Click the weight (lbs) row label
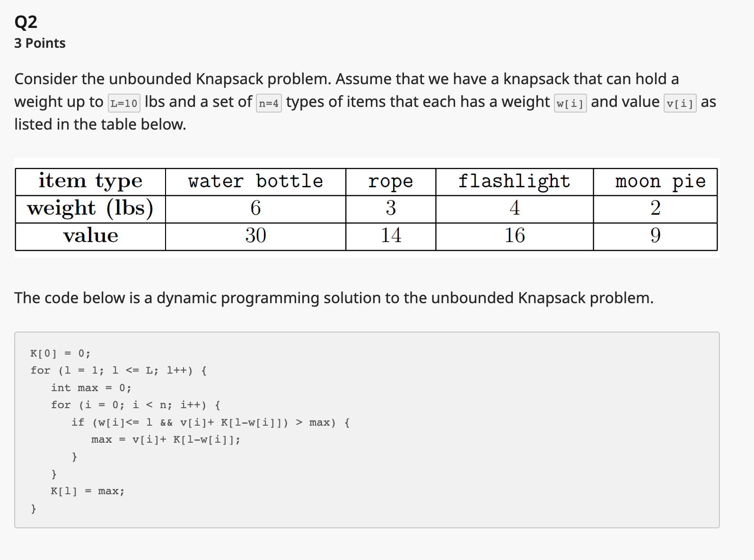 click(x=90, y=209)
